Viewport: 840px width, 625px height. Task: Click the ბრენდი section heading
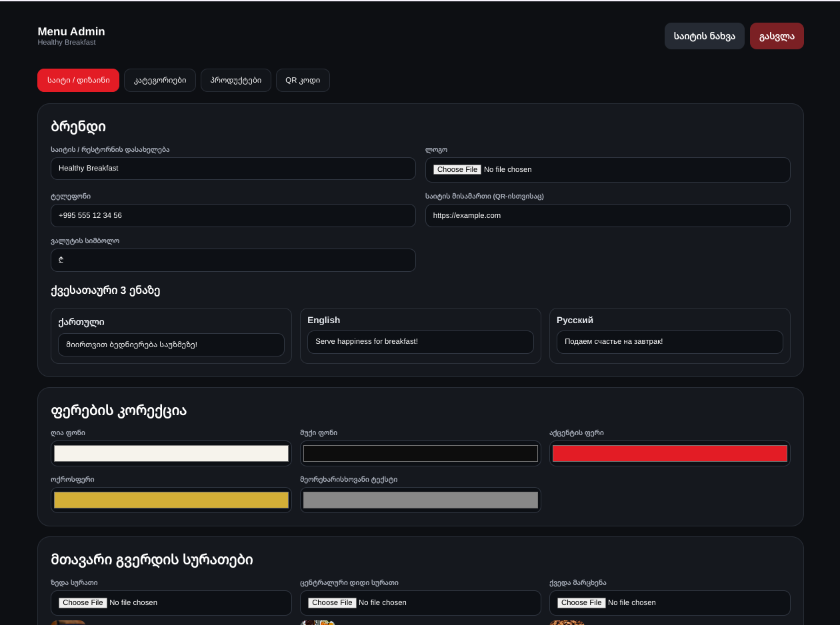tap(78, 127)
